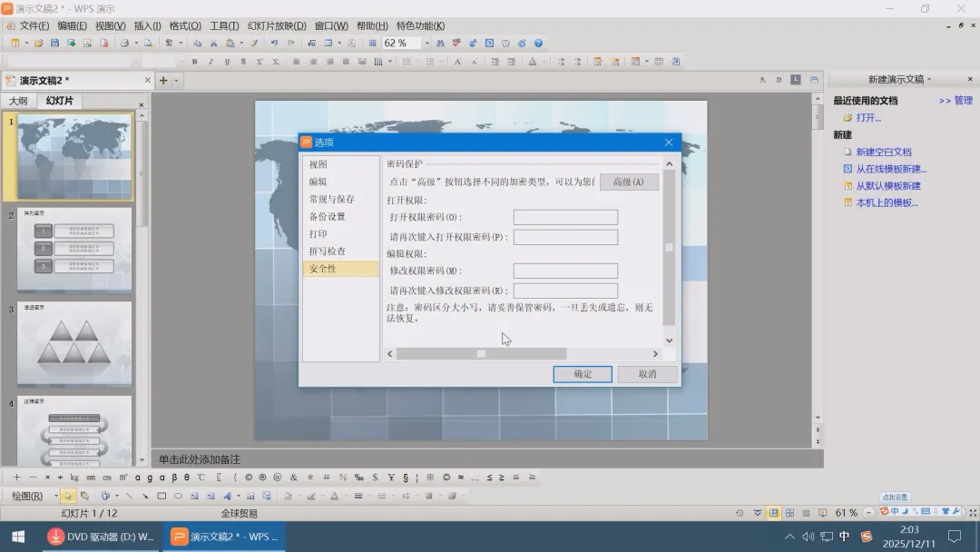Click the Format Painter brush icon
Image resolution: width=980 pixels, height=552 pixels.
tap(254, 44)
